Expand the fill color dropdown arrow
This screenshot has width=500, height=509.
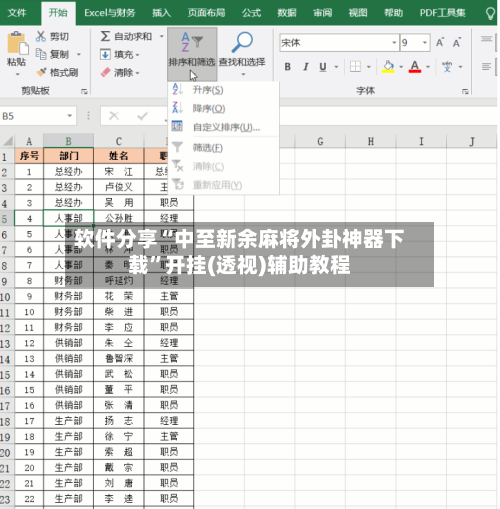tap(401, 67)
